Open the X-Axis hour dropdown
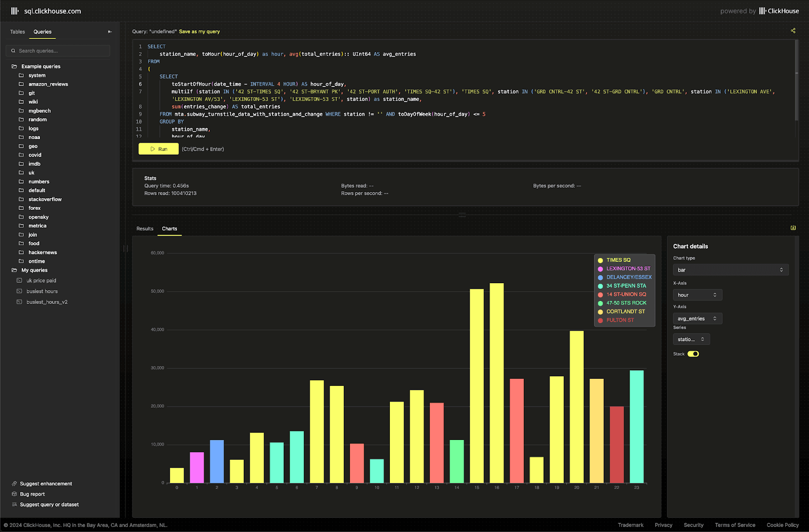Screen dimensions: 809x532 (697, 295)
